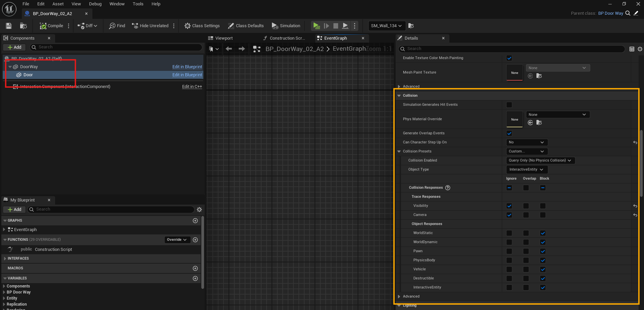Check Overlap for Camera trace response
644x310 pixels.
526,215
